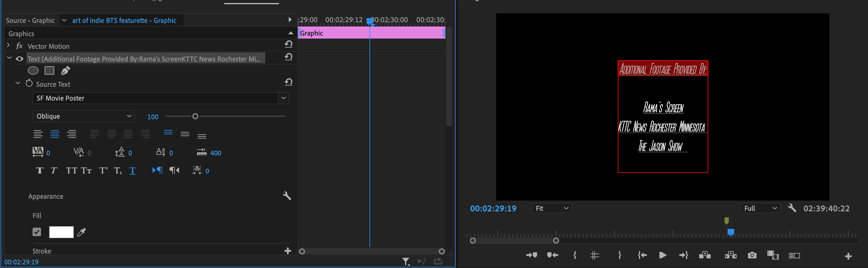Viewport: 868px width, 268px height.
Task: Justify text with last line right
Action: coord(128,134)
